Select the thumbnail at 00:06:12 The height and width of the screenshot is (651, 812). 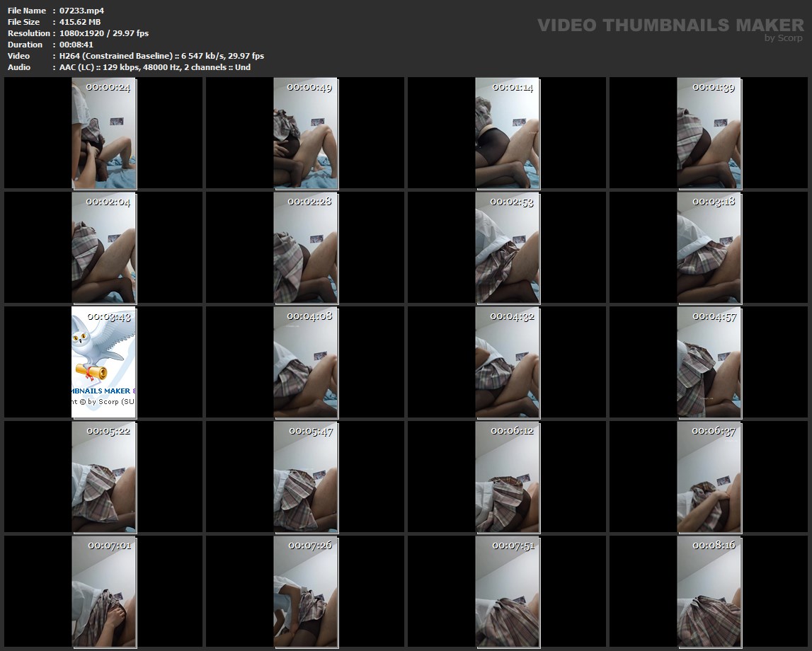[x=507, y=477]
